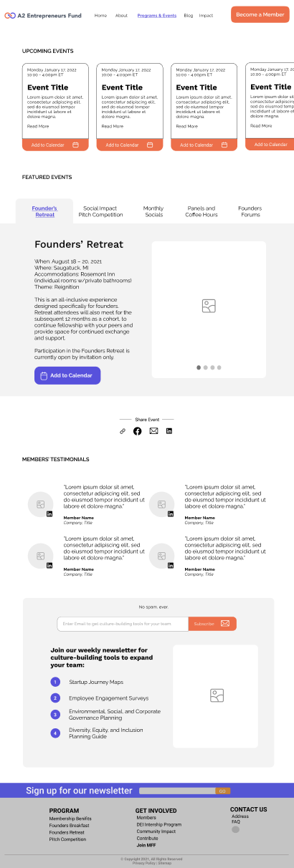
Task: Share event by email envelope icon
Action: click(153, 431)
